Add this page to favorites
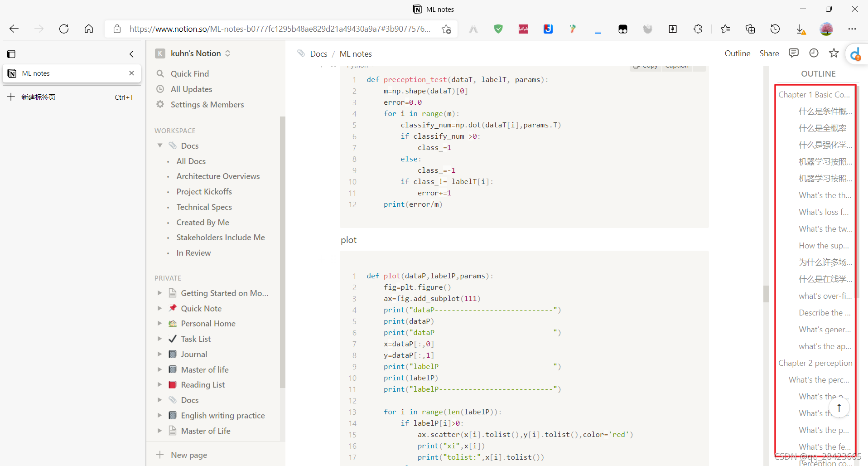The image size is (868, 466). (446, 29)
